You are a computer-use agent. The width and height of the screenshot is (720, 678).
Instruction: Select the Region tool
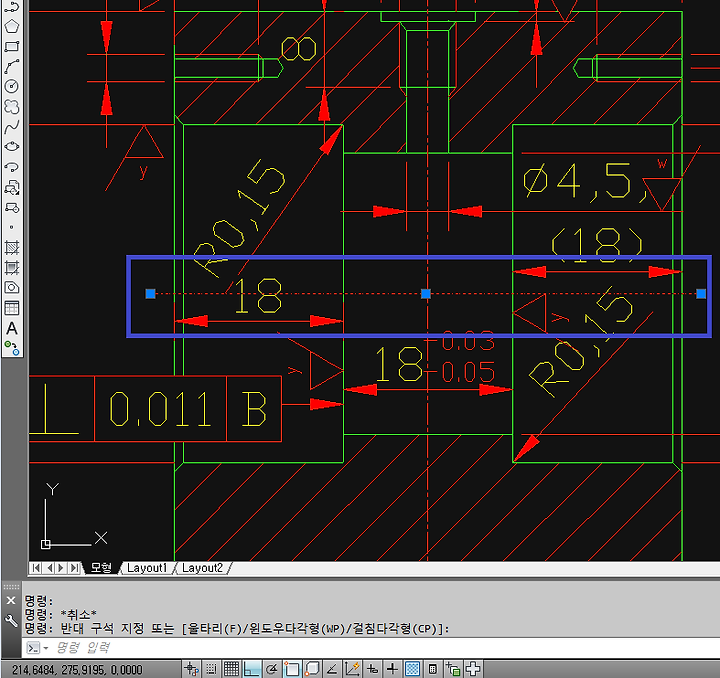tap(11, 288)
